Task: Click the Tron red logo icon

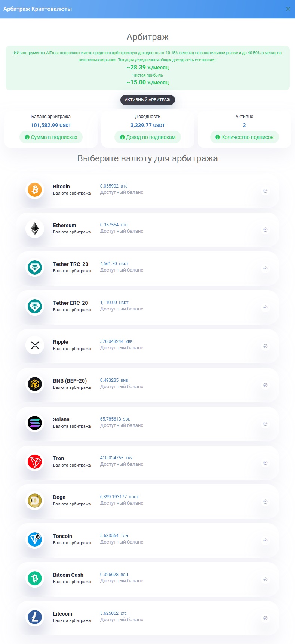Action: coord(35,462)
